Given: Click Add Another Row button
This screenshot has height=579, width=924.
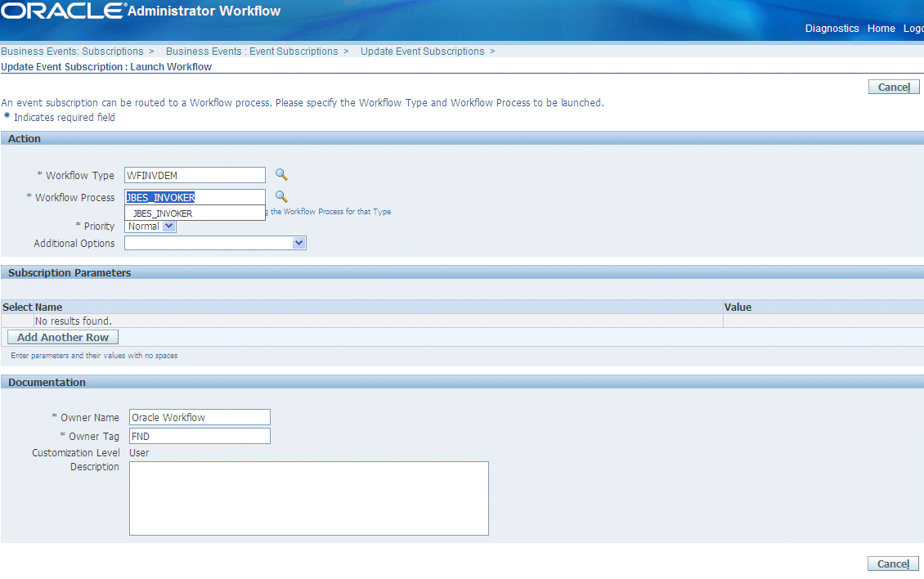Looking at the screenshot, I should [x=63, y=337].
